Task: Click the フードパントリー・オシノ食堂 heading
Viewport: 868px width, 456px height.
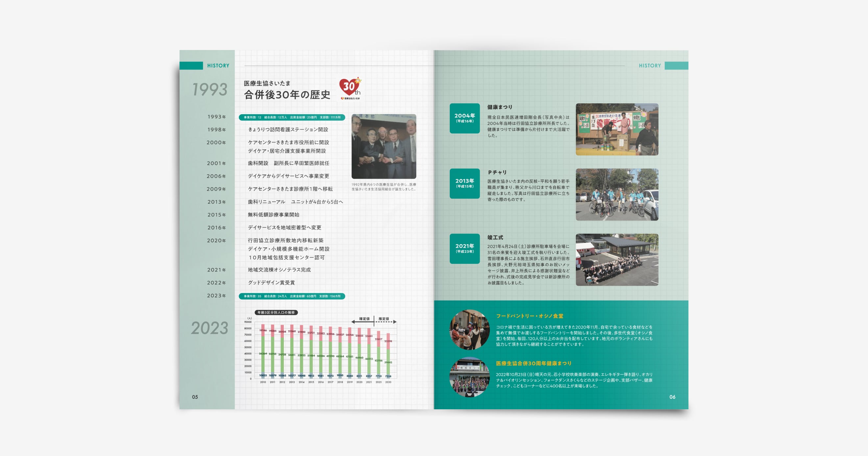Action: pos(529,316)
